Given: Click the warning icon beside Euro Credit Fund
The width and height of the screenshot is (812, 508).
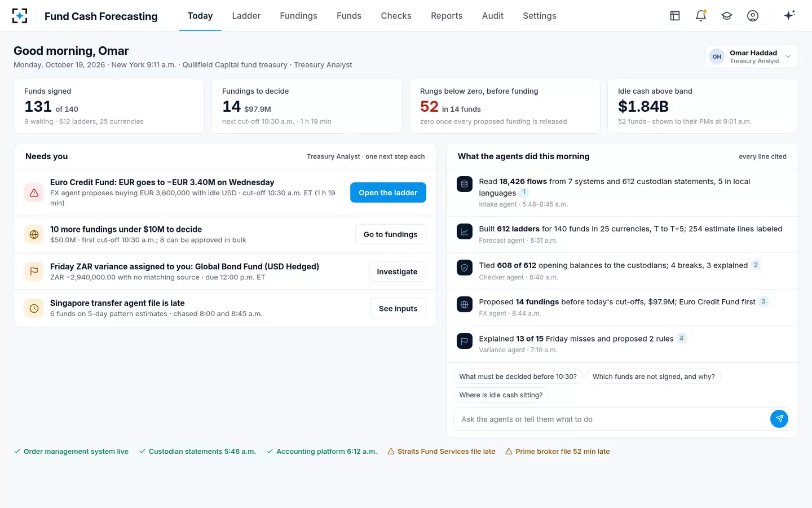Looking at the screenshot, I should (34, 192).
